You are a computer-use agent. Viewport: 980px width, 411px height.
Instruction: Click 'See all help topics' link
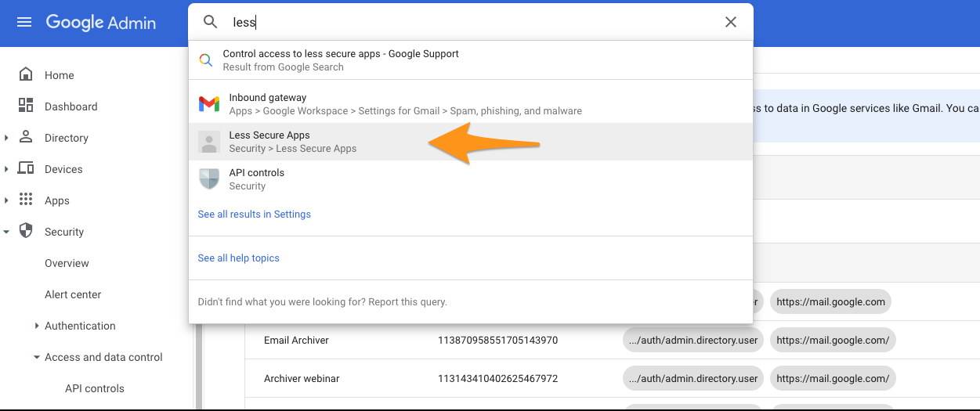point(238,258)
